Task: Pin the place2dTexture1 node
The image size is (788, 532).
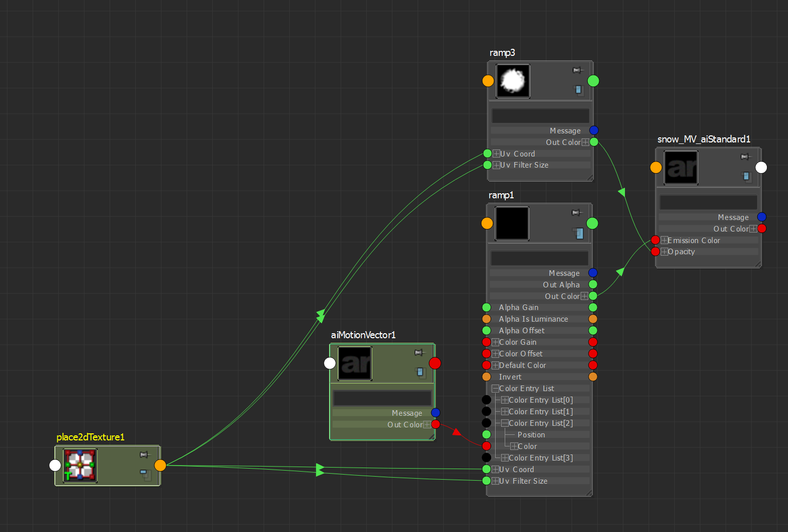Action: pyautogui.click(x=144, y=454)
